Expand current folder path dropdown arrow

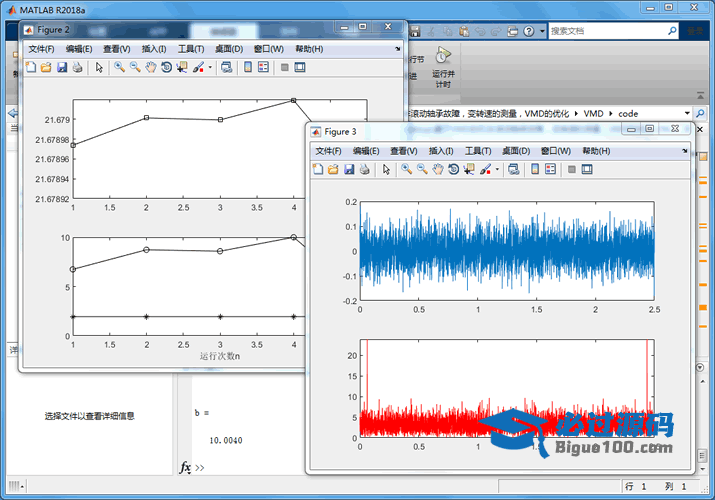[687, 113]
